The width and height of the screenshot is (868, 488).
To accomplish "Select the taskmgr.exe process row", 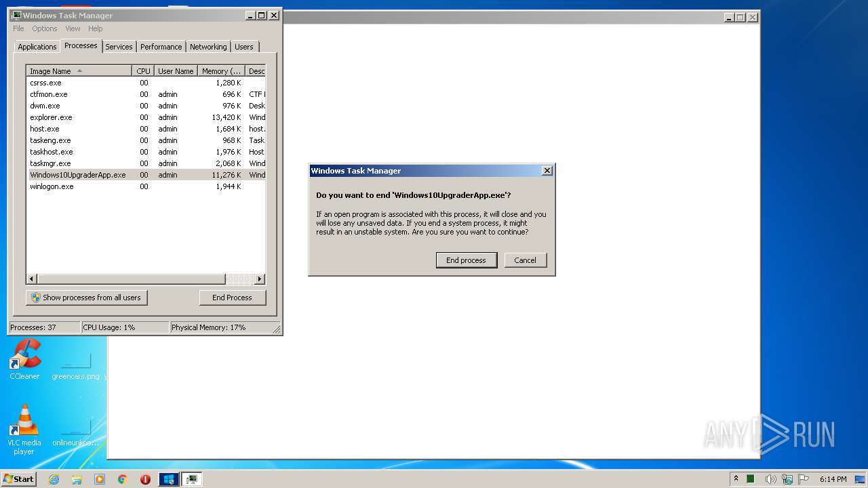I will (146, 163).
